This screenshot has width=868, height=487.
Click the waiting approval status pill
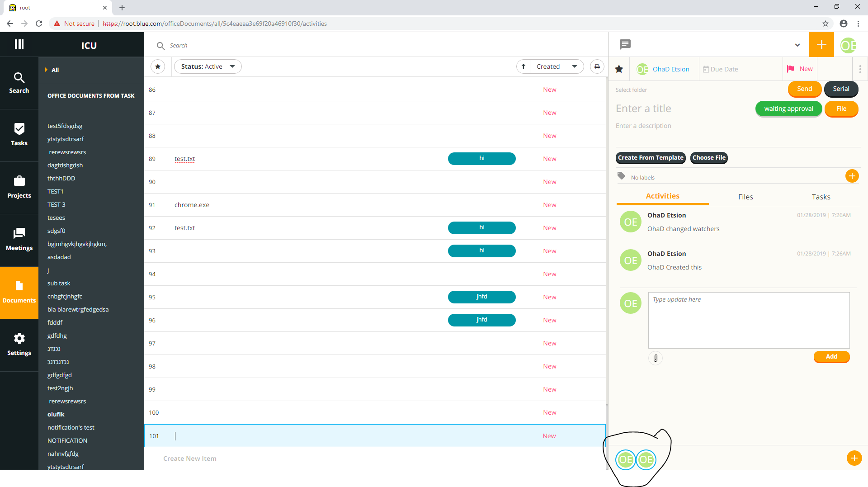tap(788, 109)
